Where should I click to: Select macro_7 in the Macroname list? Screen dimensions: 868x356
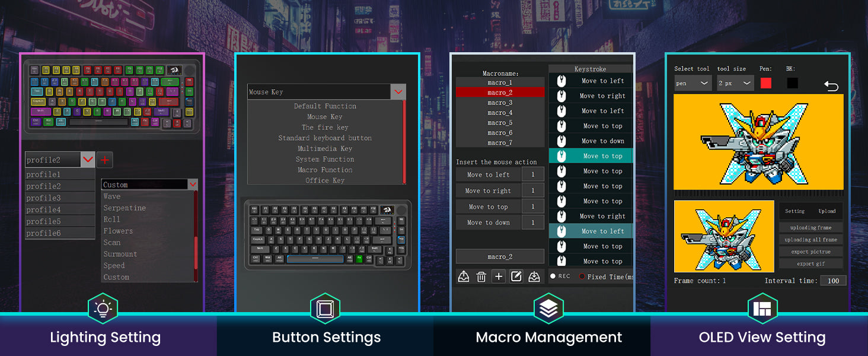pyautogui.click(x=500, y=143)
